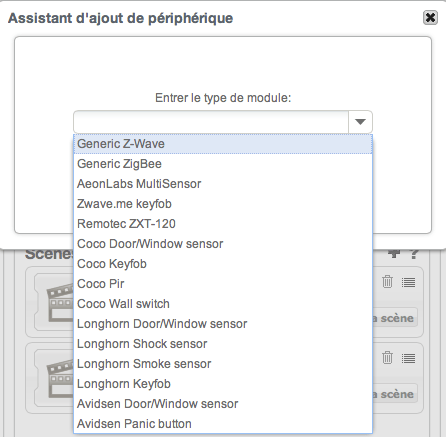Select Coco Door/Window sensor
The height and width of the screenshot is (437, 446).
(x=223, y=244)
